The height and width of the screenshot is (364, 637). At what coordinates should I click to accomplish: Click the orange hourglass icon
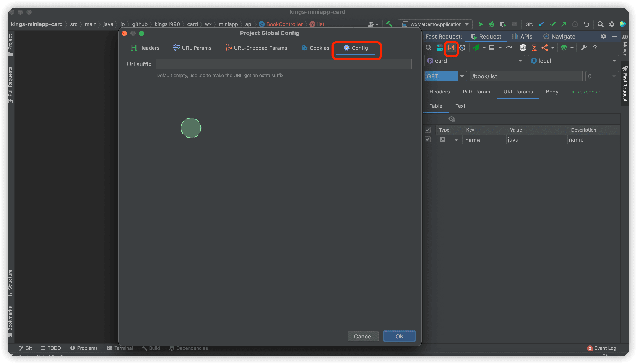[534, 48]
